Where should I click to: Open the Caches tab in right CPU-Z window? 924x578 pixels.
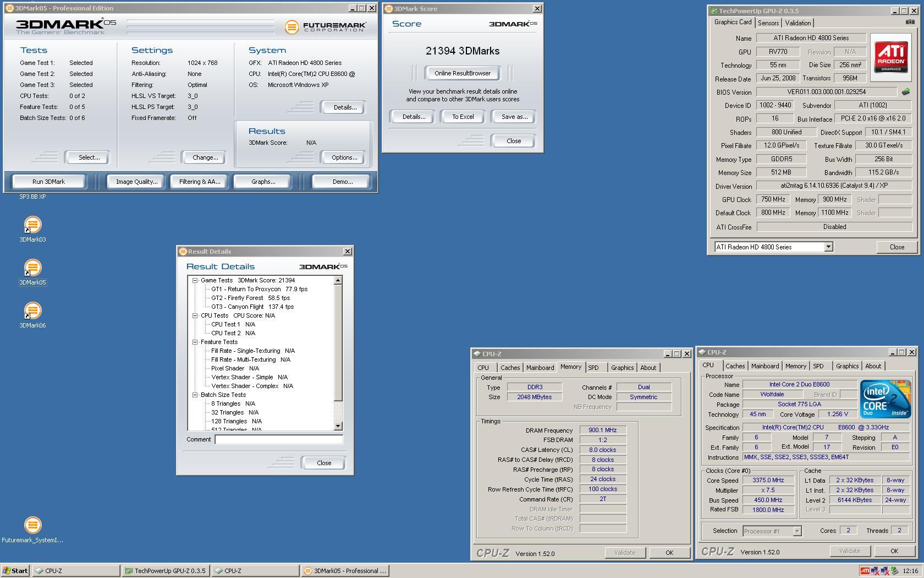click(735, 366)
